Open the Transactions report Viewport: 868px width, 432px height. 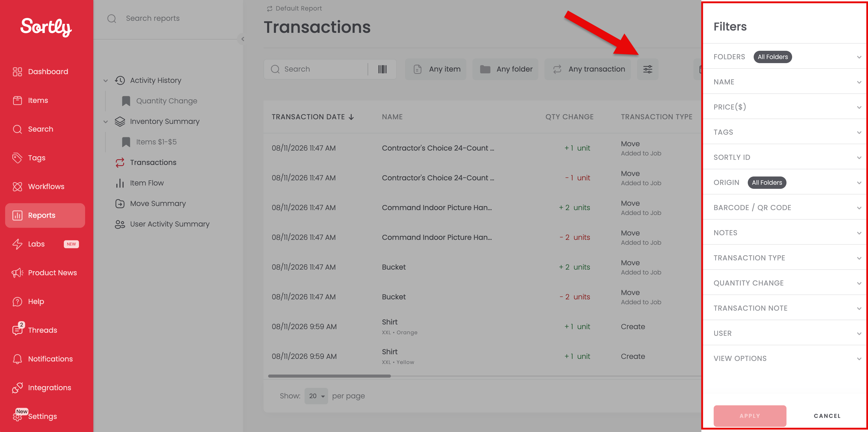[153, 163]
